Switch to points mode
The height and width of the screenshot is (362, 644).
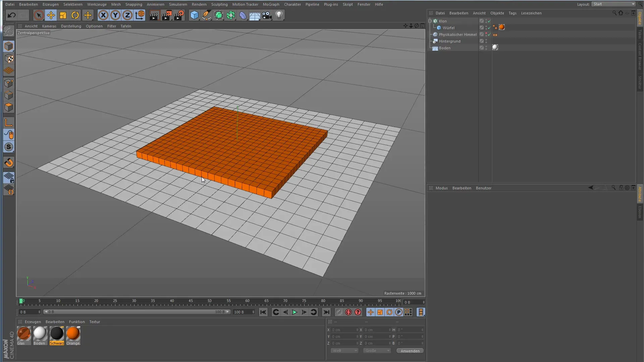(x=9, y=83)
